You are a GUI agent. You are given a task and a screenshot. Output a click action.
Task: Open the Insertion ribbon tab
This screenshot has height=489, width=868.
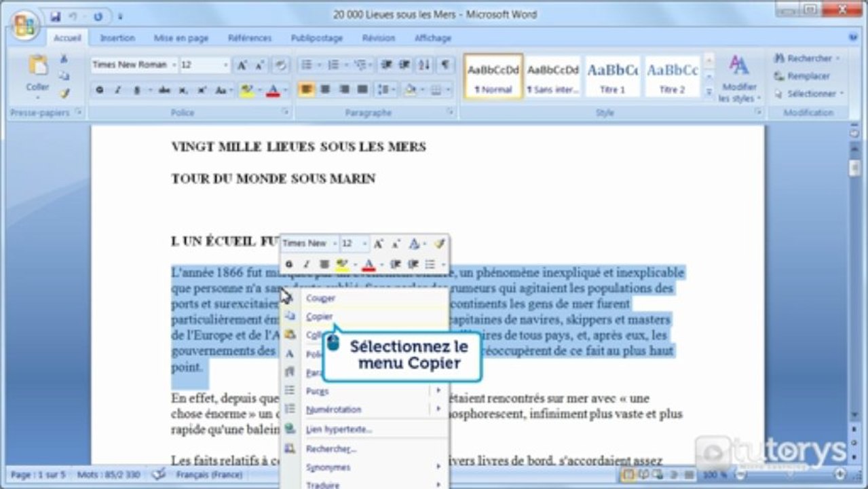pos(117,38)
